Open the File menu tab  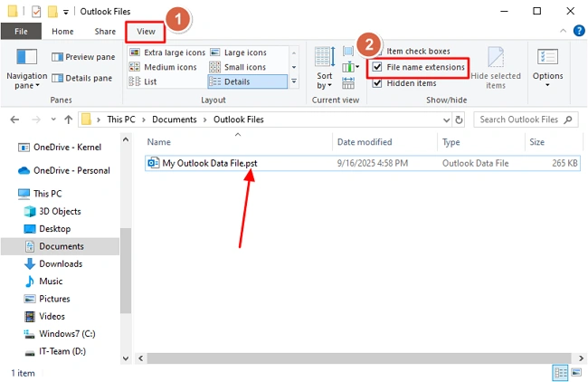click(21, 32)
